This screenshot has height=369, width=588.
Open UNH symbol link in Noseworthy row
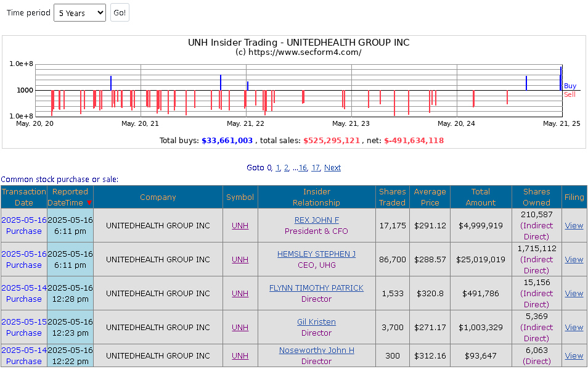pos(240,356)
